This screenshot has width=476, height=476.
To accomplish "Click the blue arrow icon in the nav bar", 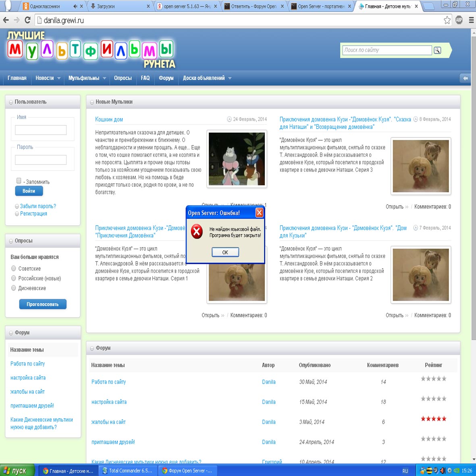I will point(465,78).
